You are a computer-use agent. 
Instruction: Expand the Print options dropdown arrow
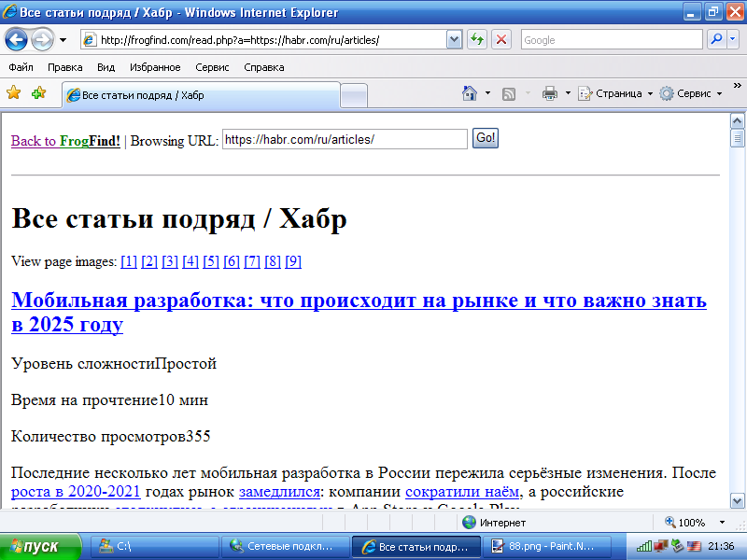(x=568, y=93)
